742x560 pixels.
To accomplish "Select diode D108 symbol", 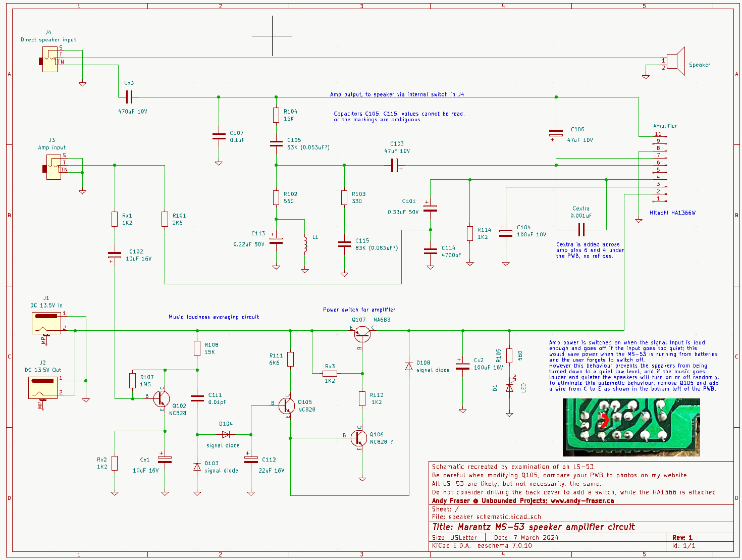I will click(x=409, y=366).
